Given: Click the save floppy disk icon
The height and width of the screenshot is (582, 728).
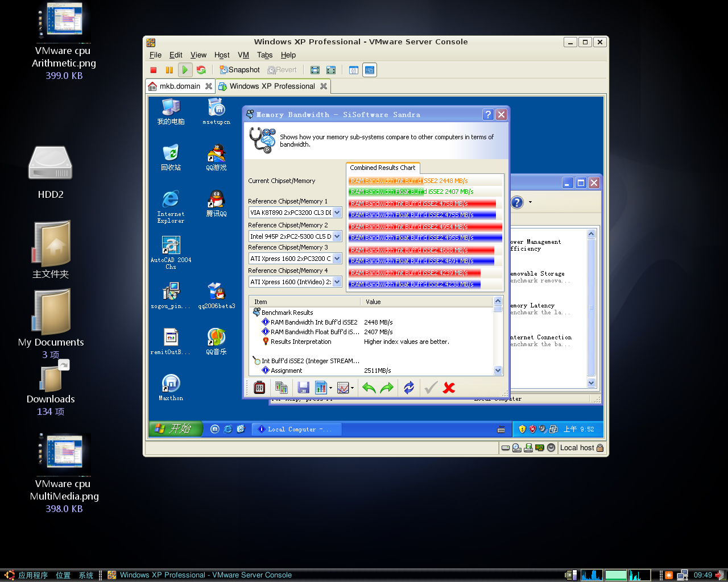Looking at the screenshot, I should click(x=303, y=388).
